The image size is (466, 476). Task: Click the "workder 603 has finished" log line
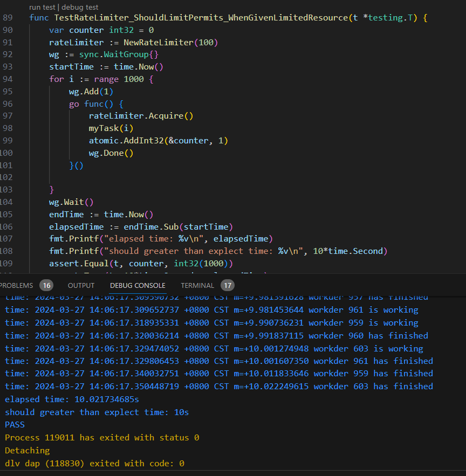click(218, 386)
